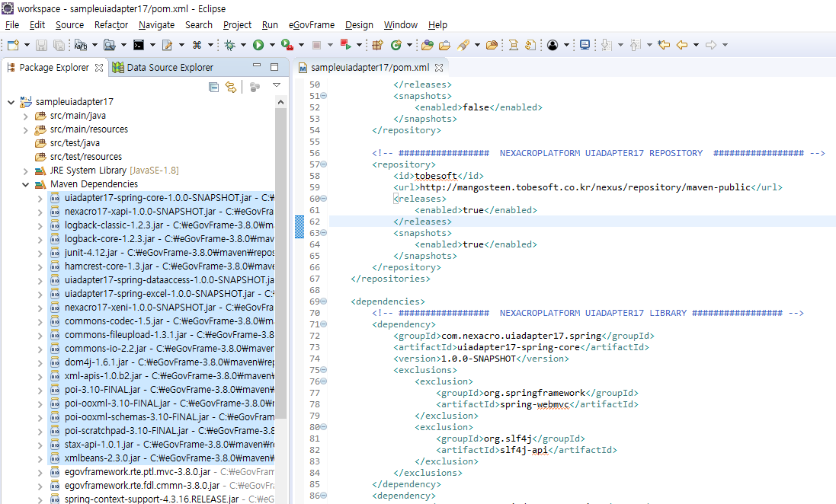Image resolution: width=836 pixels, height=504 pixels.
Task: Switch to Data Source Explorer tab
Action: [x=162, y=68]
